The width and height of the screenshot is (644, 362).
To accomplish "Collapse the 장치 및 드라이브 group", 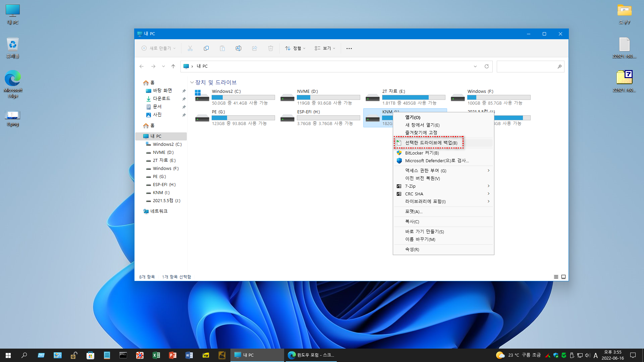I will (x=192, y=82).
